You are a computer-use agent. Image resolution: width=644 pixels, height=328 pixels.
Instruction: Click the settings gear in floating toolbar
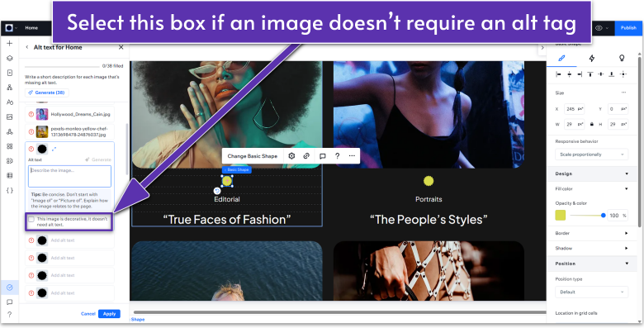(x=291, y=156)
